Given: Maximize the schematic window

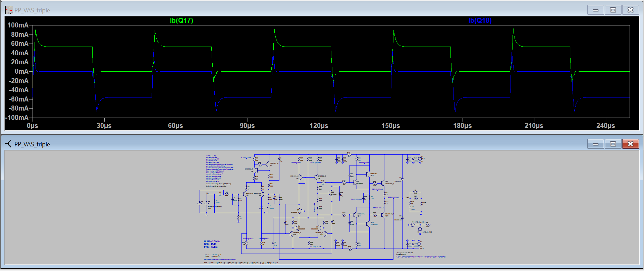Looking at the screenshot, I should click(613, 144).
